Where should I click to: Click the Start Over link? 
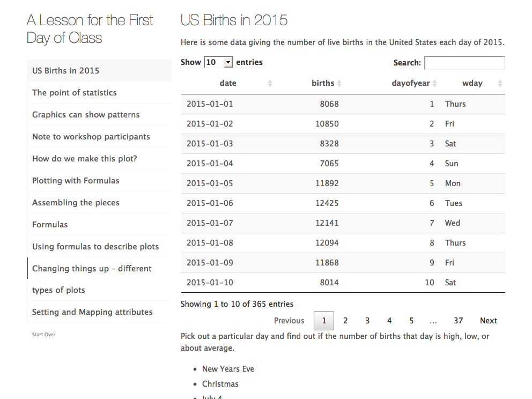43,335
